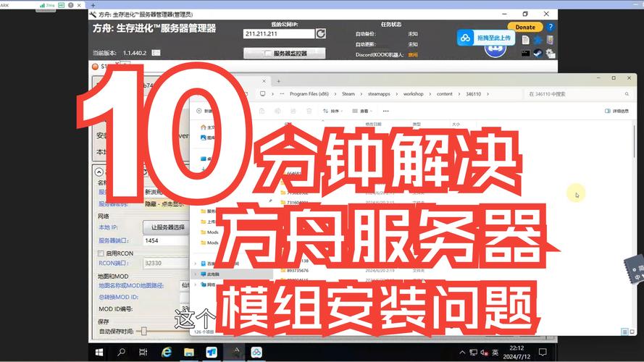Click the server port field showing 1454
The image size is (644, 362).
click(x=166, y=240)
